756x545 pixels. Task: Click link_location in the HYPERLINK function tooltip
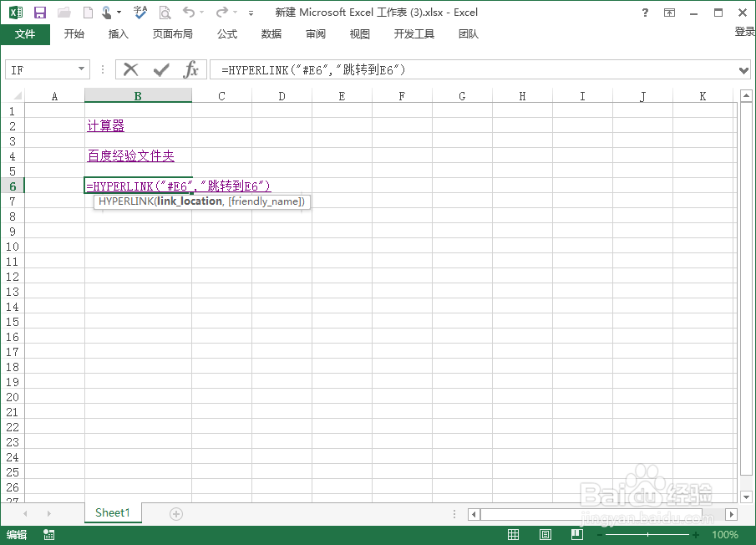pyautogui.click(x=190, y=201)
